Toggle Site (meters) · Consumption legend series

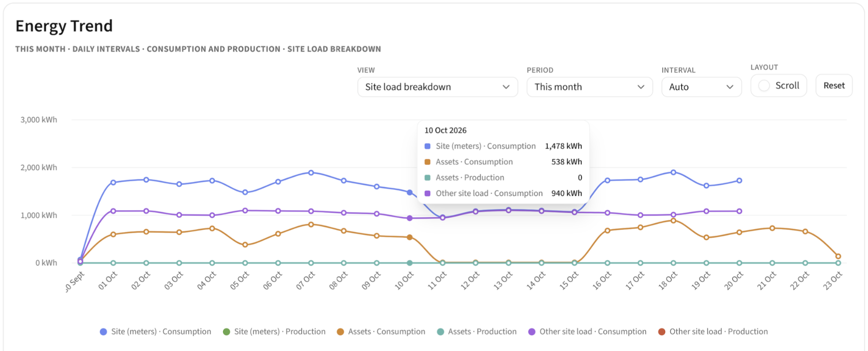click(156, 332)
